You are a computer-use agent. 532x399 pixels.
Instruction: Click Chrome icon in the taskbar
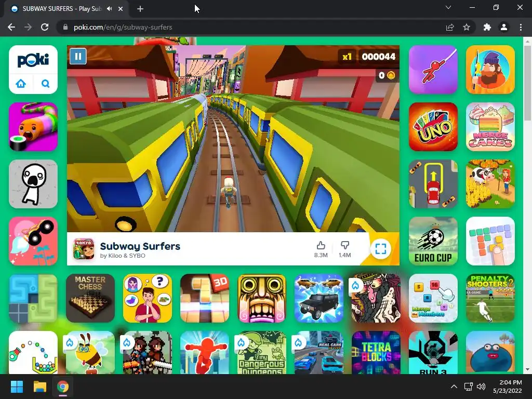click(x=63, y=387)
